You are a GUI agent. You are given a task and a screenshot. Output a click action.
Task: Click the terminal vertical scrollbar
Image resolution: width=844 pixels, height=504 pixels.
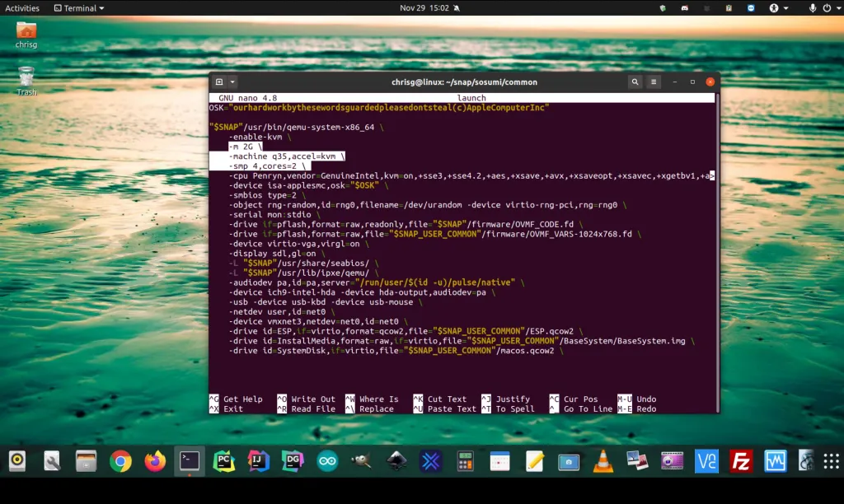coord(717,253)
